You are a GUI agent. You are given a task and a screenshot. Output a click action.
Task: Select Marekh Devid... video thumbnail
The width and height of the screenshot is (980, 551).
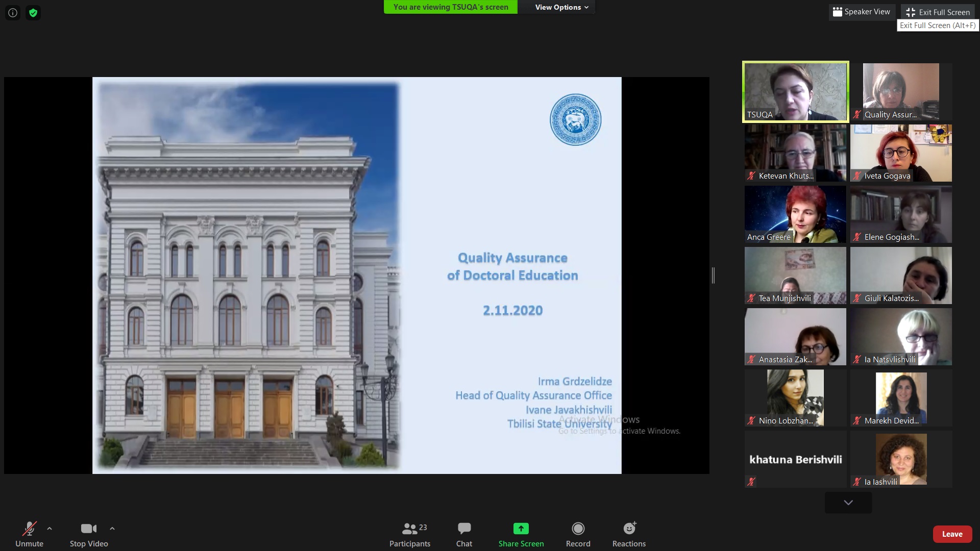[901, 398]
